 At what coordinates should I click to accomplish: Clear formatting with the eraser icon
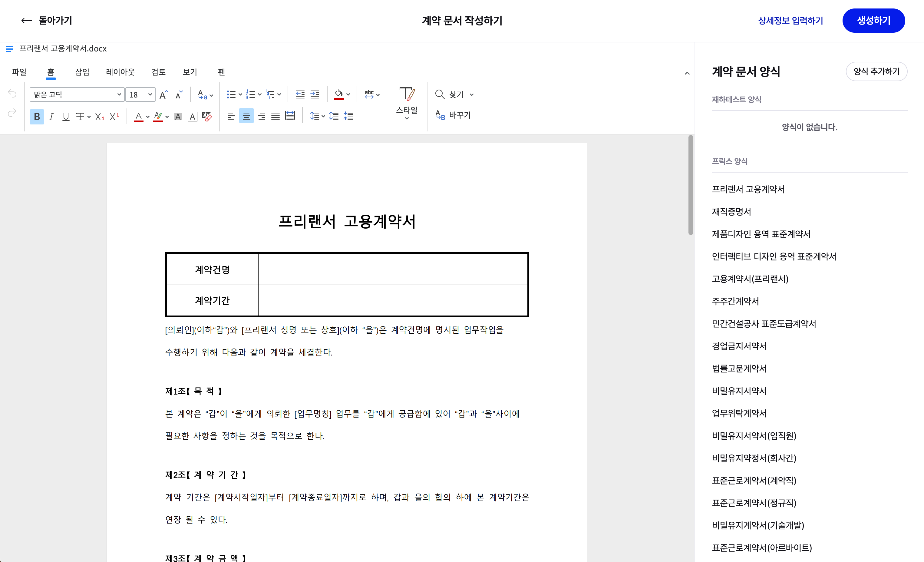coord(206,117)
